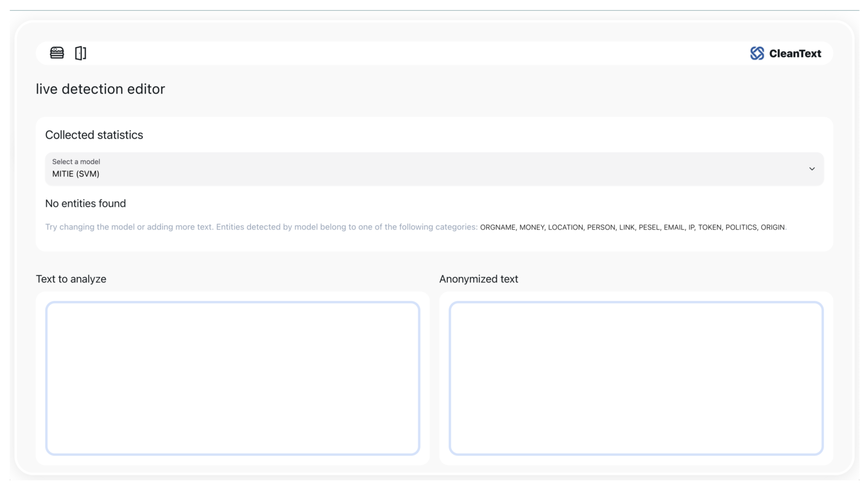Click the 'Collected statistics' heading
Viewport: 868px width, 493px height.
tap(94, 135)
